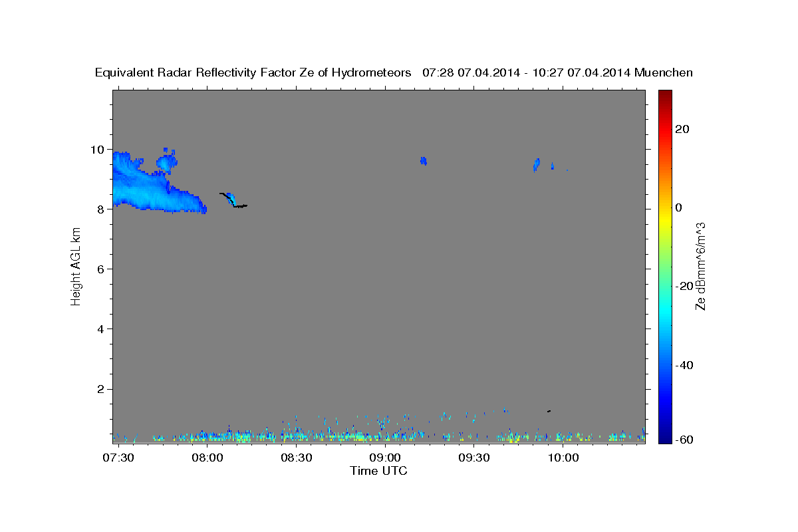Screen dimensions: 798x532
Task: Click the x-axis tick label '08:30'
Action: [x=297, y=458]
